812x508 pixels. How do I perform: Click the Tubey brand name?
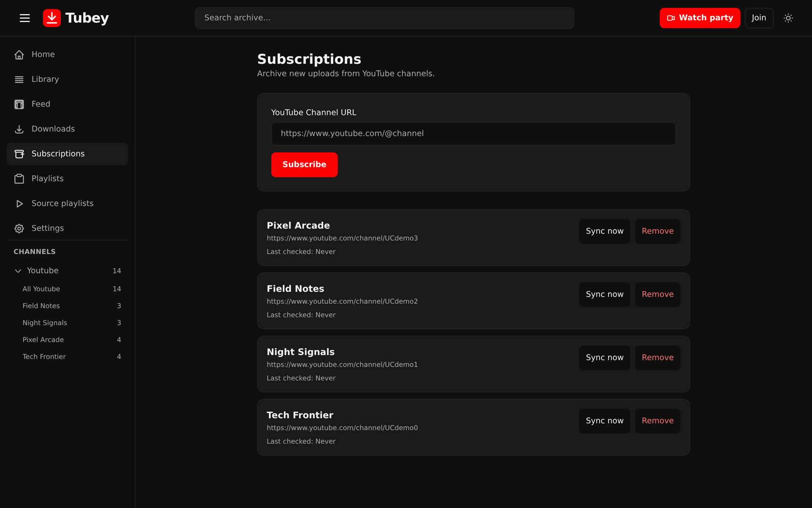click(x=87, y=18)
